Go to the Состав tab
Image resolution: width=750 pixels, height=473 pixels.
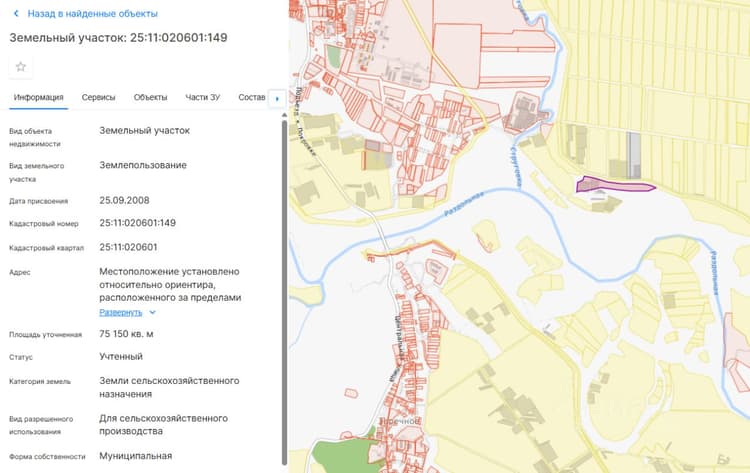coord(252,97)
